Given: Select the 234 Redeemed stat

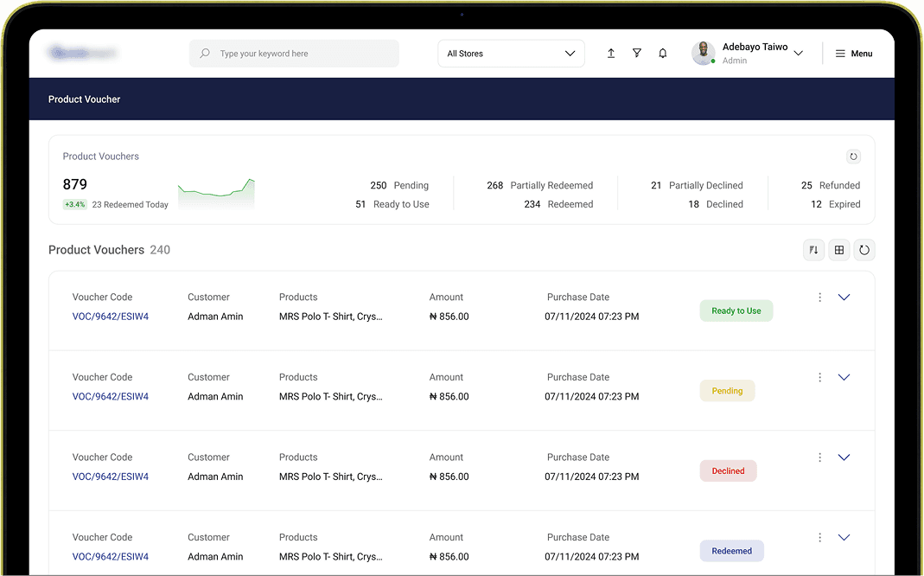Looking at the screenshot, I should [x=558, y=204].
